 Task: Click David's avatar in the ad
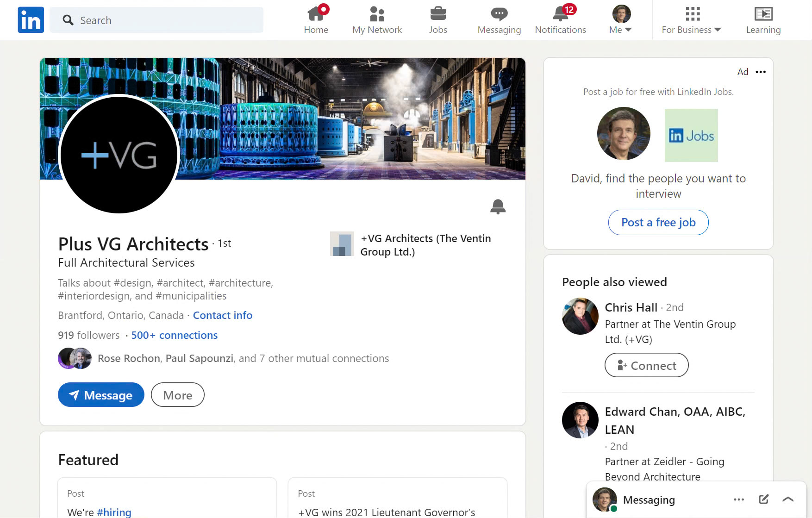point(624,134)
